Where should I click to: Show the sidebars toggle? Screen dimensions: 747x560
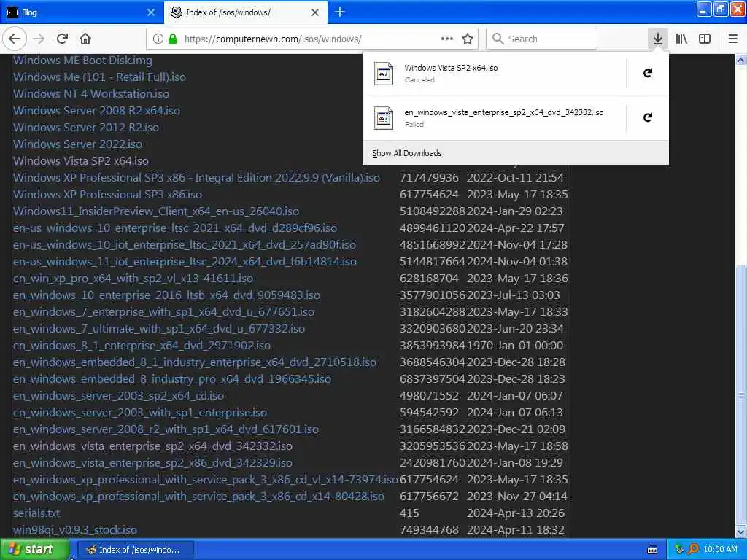(705, 39)
